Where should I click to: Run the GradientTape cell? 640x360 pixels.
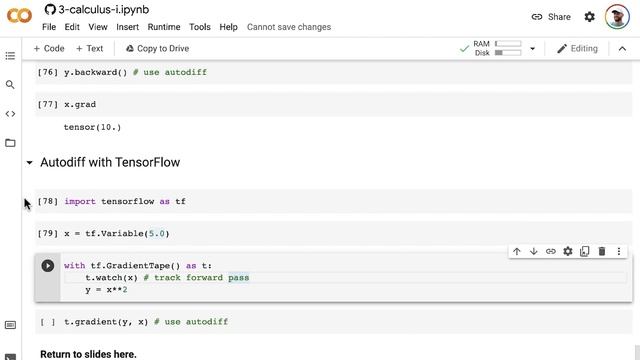(48, 266)
